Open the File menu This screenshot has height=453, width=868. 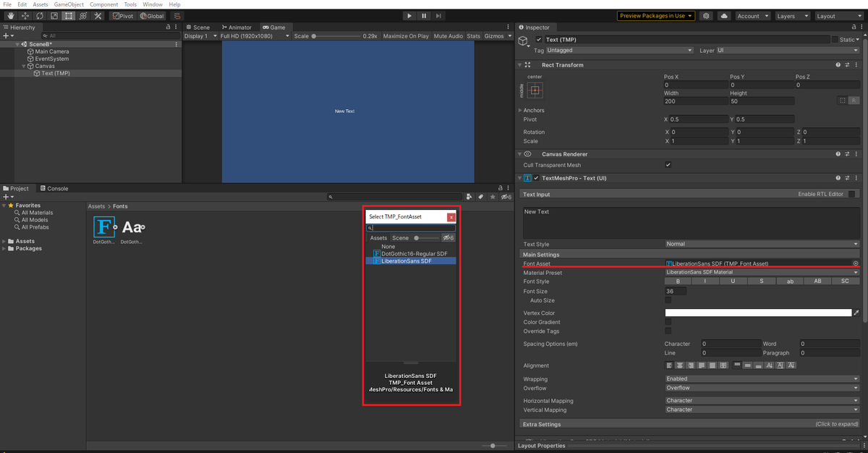pos(7,4)
